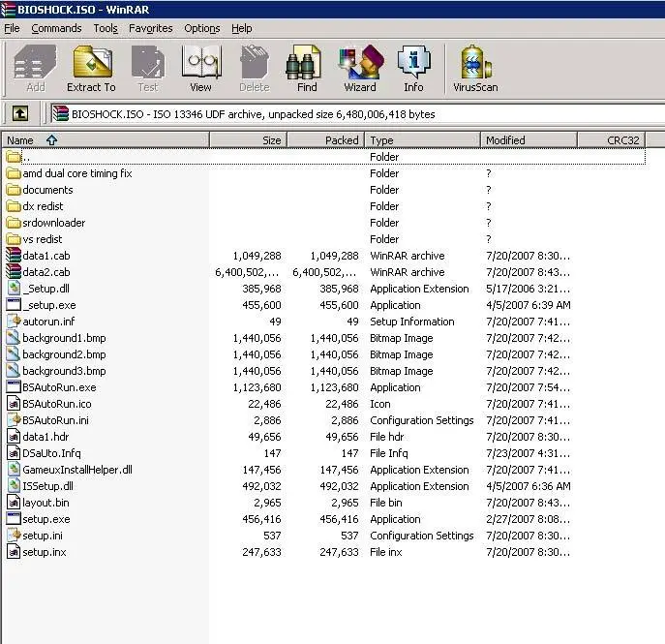This screenshot has height=644, width=665.
Task: Click the archive icon in address bar
Action: (x=60, y=113)
